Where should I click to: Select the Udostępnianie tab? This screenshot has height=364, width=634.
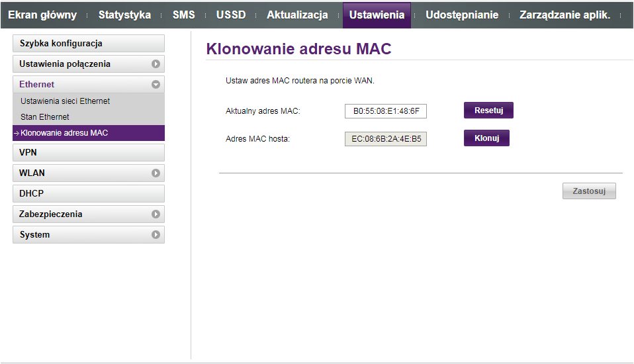click(462, 15)
